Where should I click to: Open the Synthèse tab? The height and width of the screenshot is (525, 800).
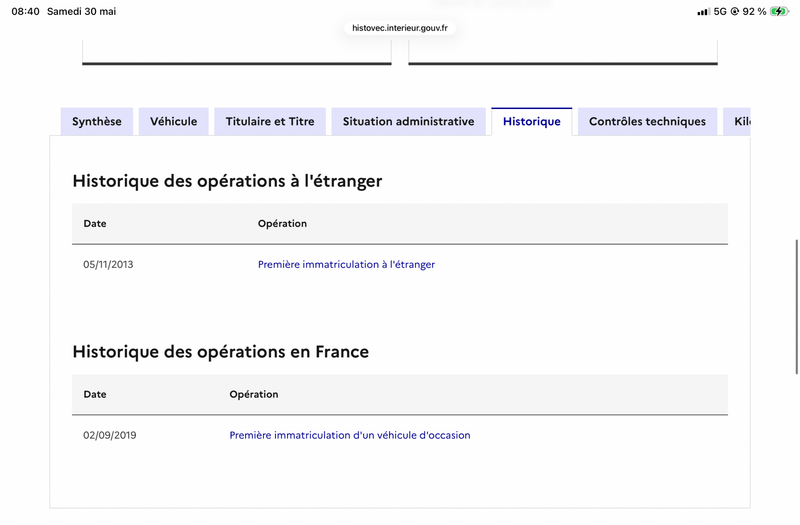click(x=97, y=121)
